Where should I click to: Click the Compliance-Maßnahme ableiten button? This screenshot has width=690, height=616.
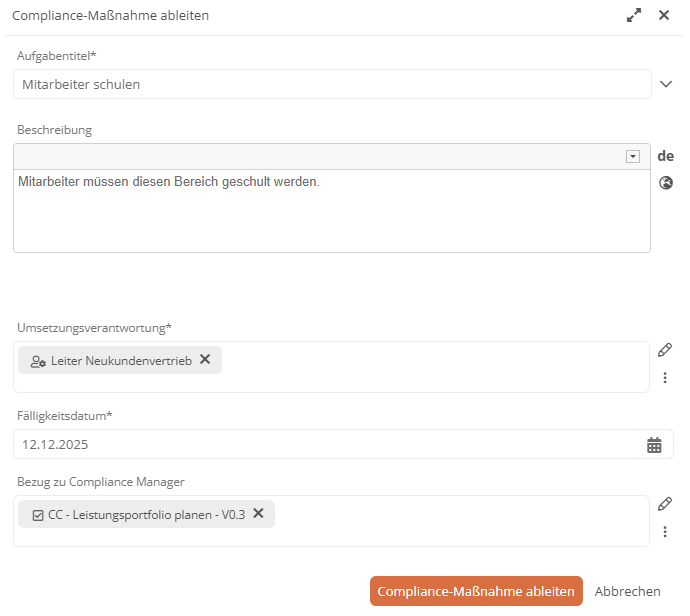[476, 591]
